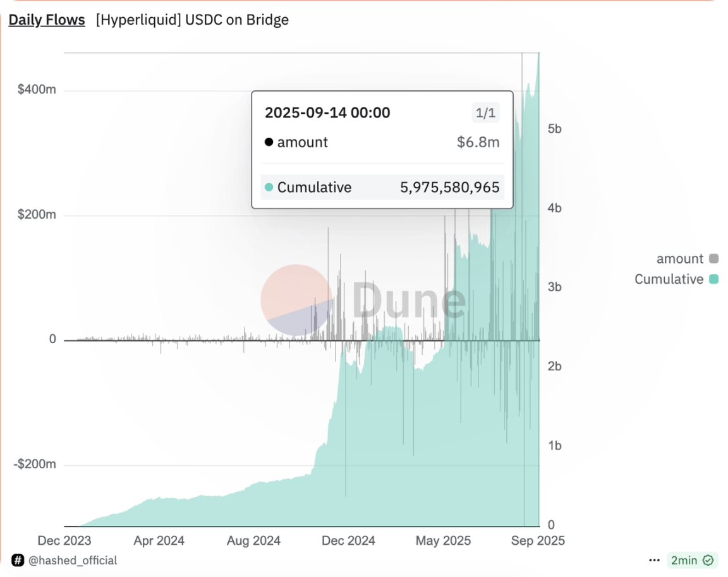
Task: Open the Daily Flows query link
Action: point(47,20)
